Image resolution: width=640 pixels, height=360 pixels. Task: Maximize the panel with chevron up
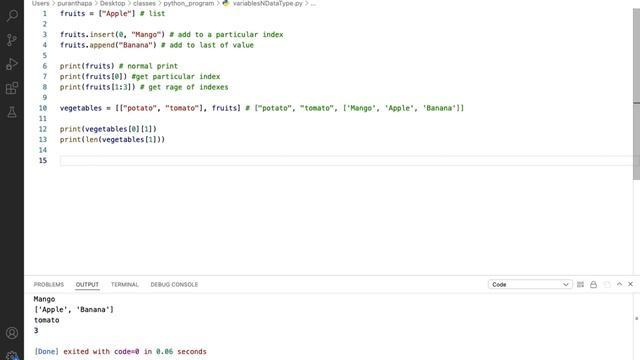coord(619,284)
